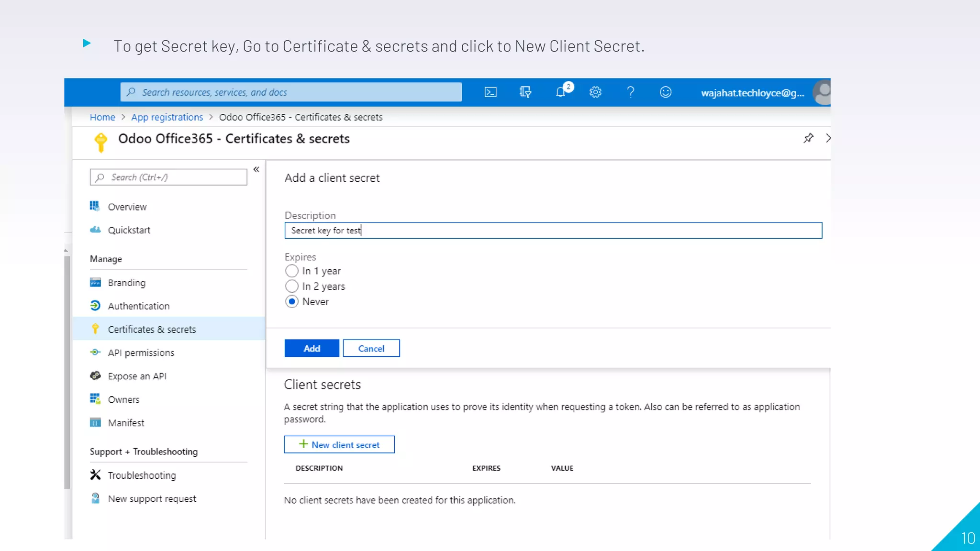Click sidebar vertical scrollbar thumb
The width and height of the screenshot is (980, 551).
[x=67, y=372]
